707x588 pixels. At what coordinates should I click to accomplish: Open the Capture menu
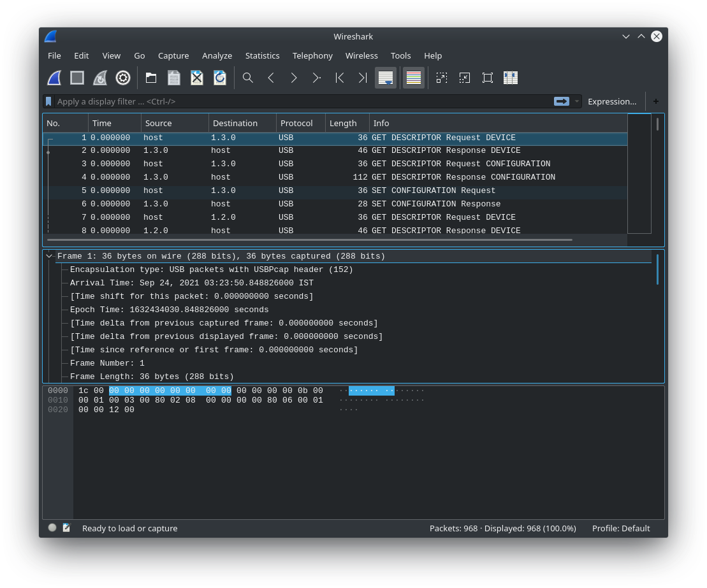coord(173,55)
